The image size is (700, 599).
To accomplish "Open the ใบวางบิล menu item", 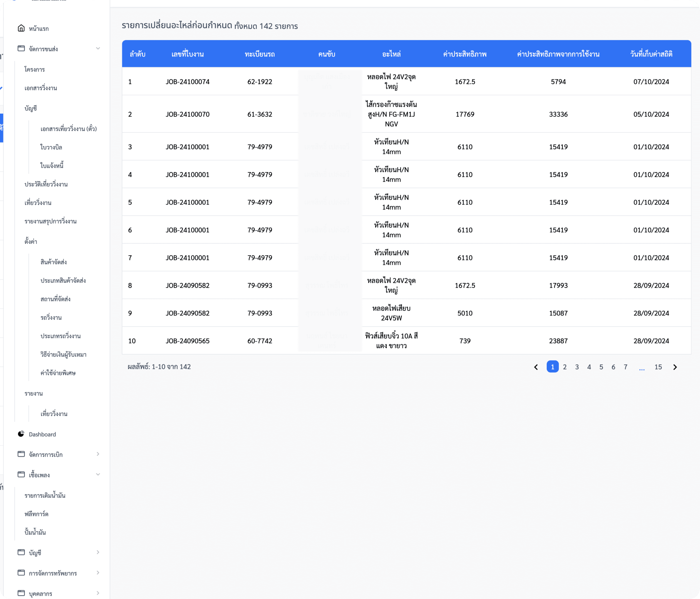I will coord(51,147).
